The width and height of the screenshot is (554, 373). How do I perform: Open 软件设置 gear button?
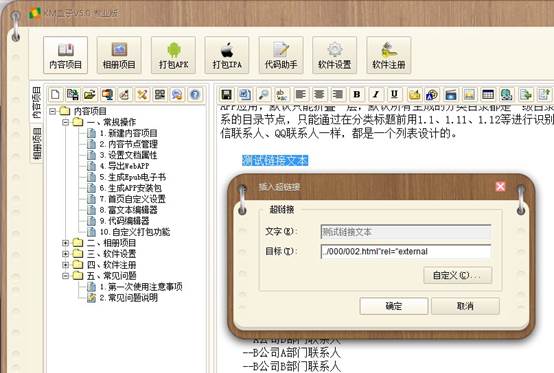(x=335, y=55)
